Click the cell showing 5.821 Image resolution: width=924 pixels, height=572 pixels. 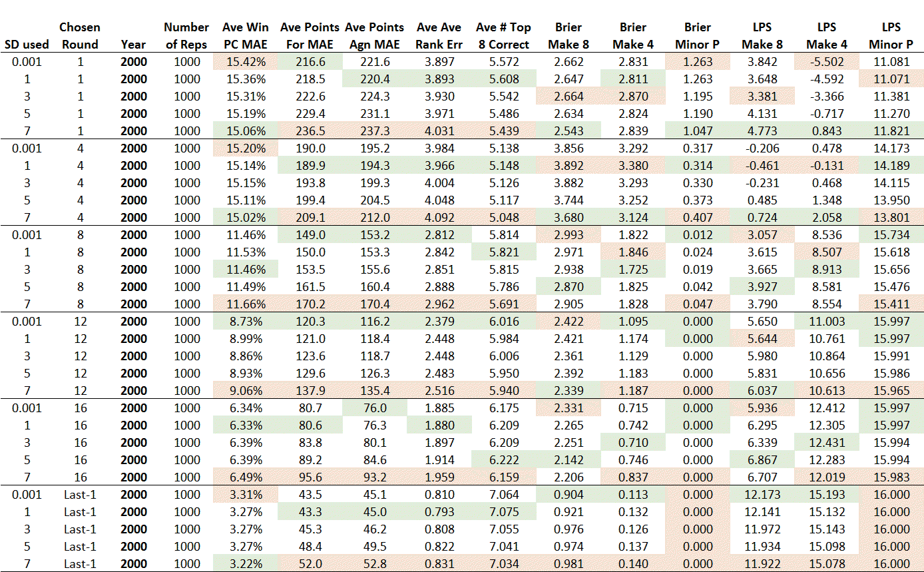(504, 252)
